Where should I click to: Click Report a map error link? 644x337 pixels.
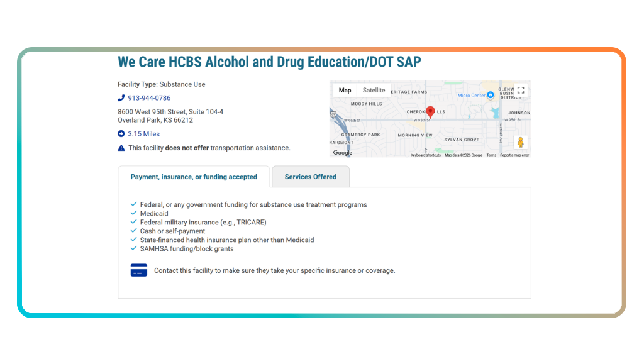pos(514,155)
